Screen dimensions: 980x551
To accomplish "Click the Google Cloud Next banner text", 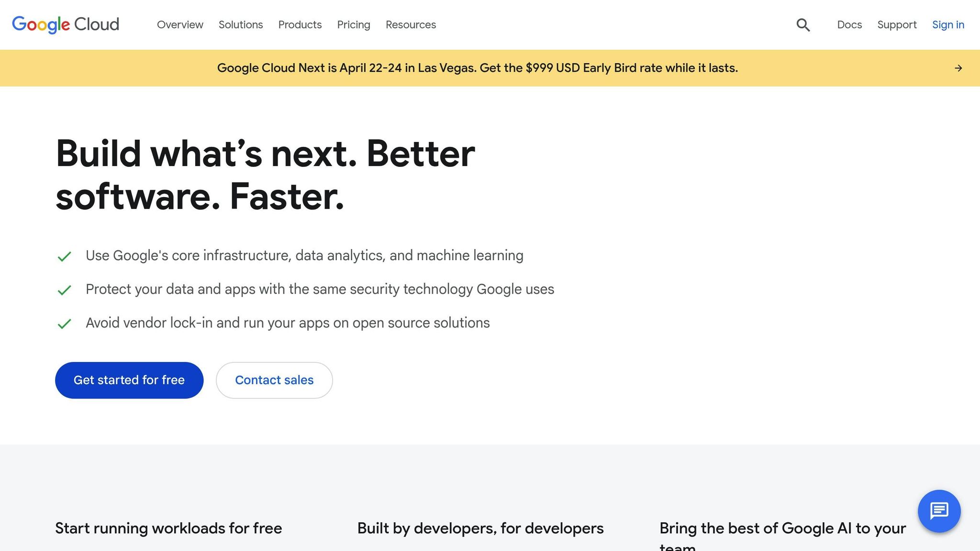I will click(x=477, y=68).
